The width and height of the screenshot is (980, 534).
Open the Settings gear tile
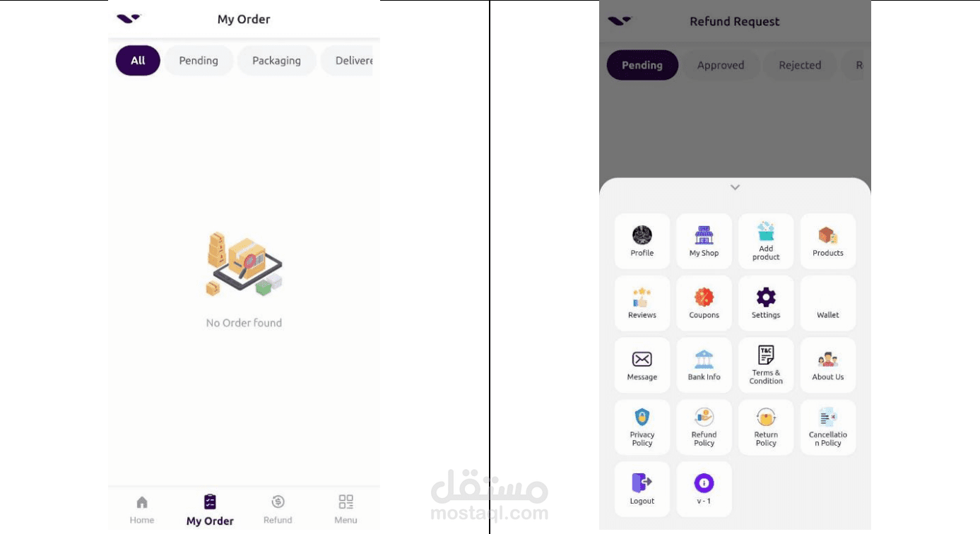click(x=766, y=303)
